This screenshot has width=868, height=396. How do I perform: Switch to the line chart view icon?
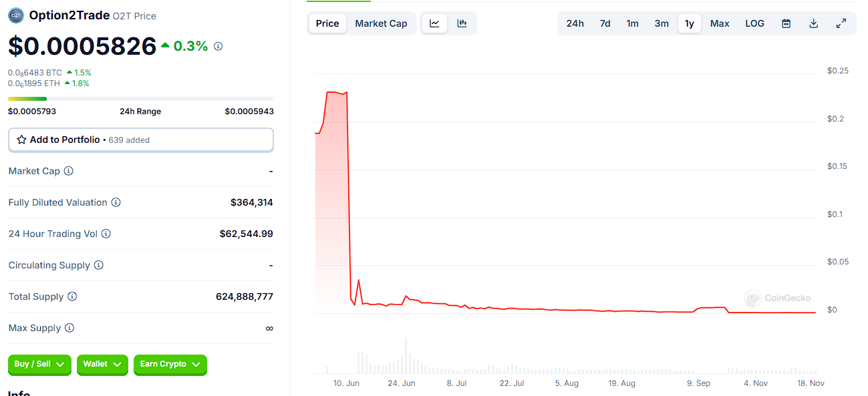tap(434, 23)
